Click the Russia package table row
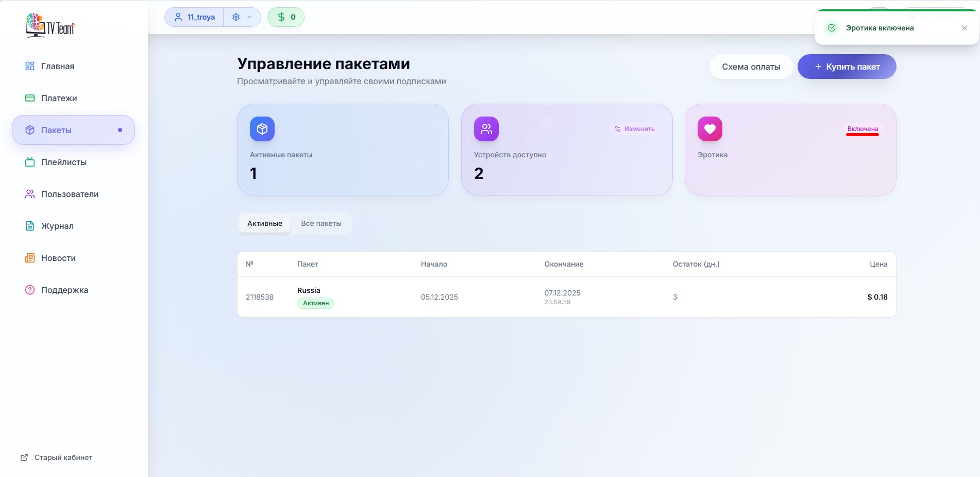980x477 pixels. (x=566, y=297)
